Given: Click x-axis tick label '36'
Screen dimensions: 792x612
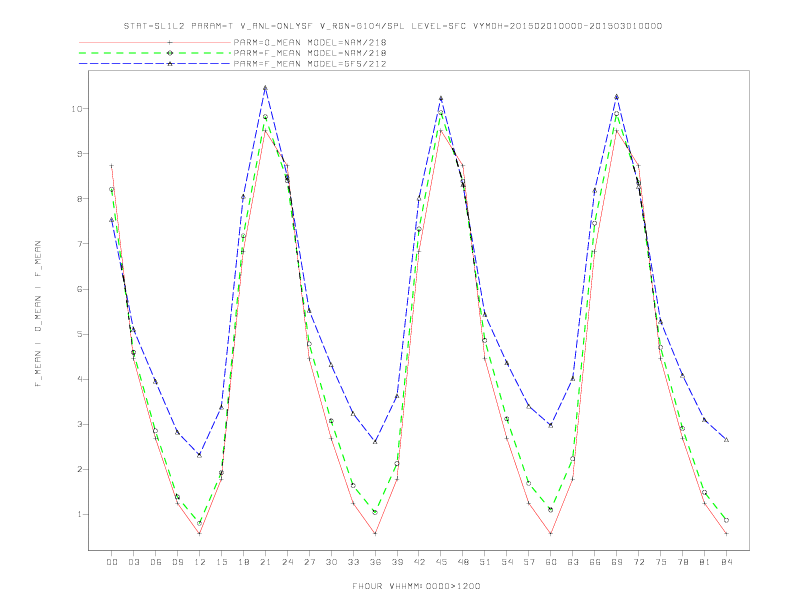Looking at the screenshot, I should coord(375,562).
